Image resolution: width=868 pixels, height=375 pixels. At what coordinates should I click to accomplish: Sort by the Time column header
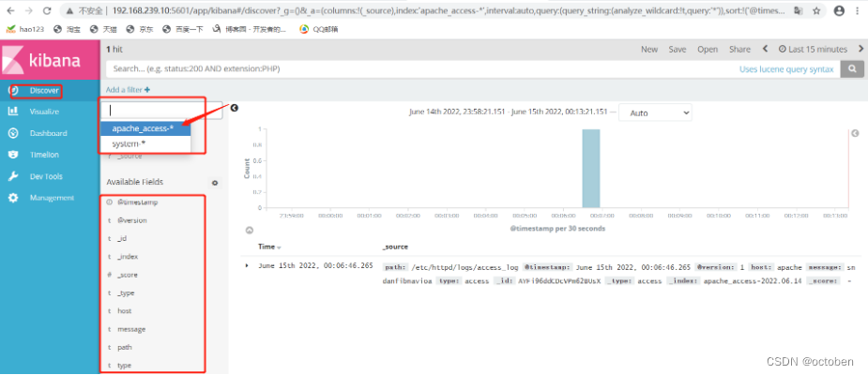[269, 247]
